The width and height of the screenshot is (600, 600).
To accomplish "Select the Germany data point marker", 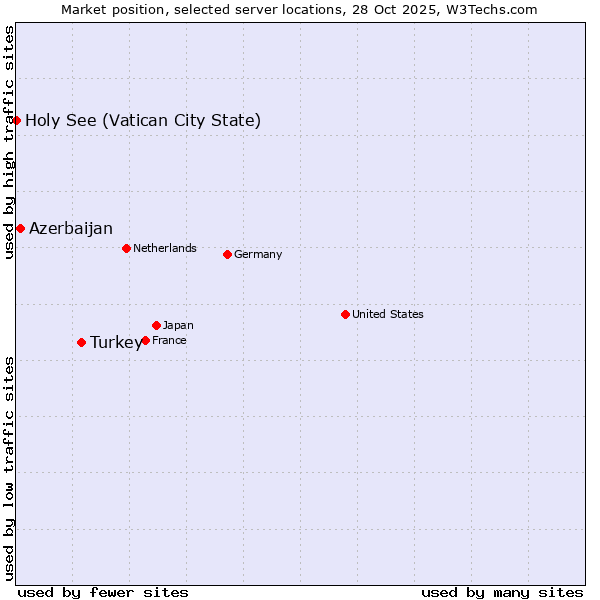I will tap(227, 254).
